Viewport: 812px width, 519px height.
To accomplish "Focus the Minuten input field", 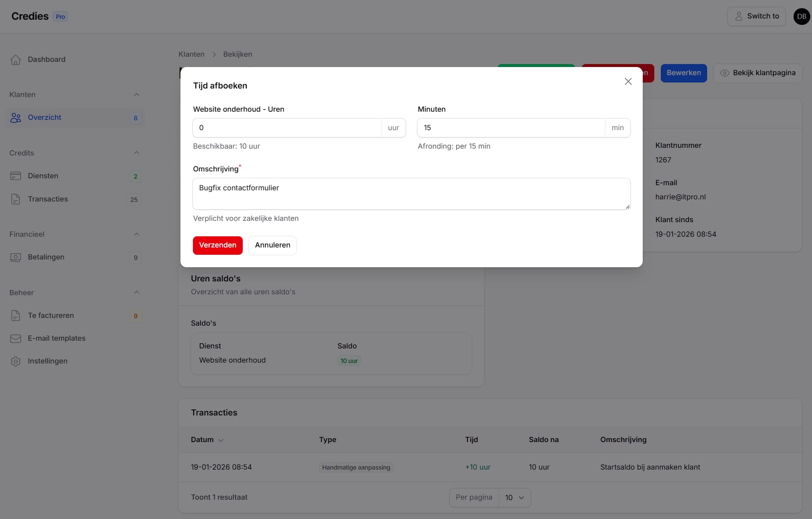I will click(511, 128).
